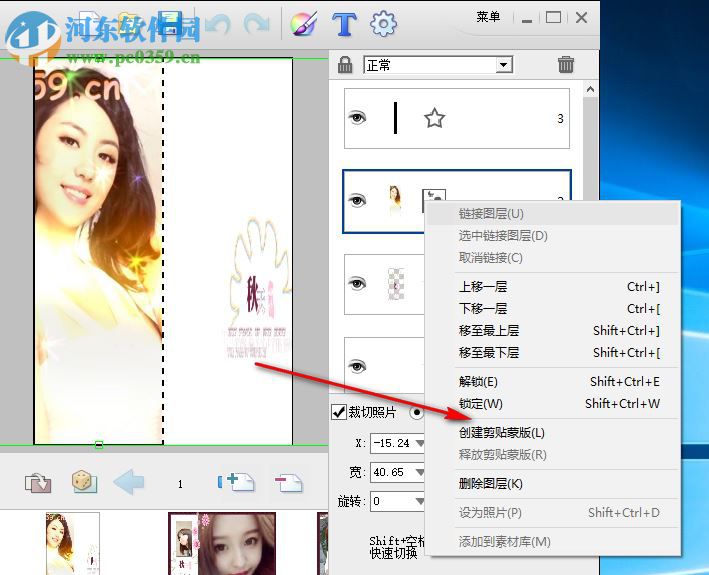Screen dimensions: 709x575
Task: Open the settings gear icon
Action: point(383,24)
